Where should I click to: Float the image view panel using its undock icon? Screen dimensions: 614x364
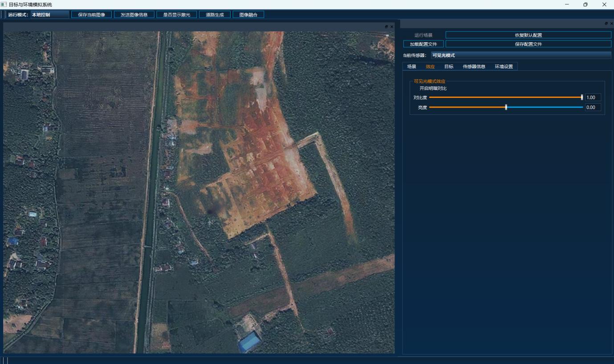click(x=386, y=27)
